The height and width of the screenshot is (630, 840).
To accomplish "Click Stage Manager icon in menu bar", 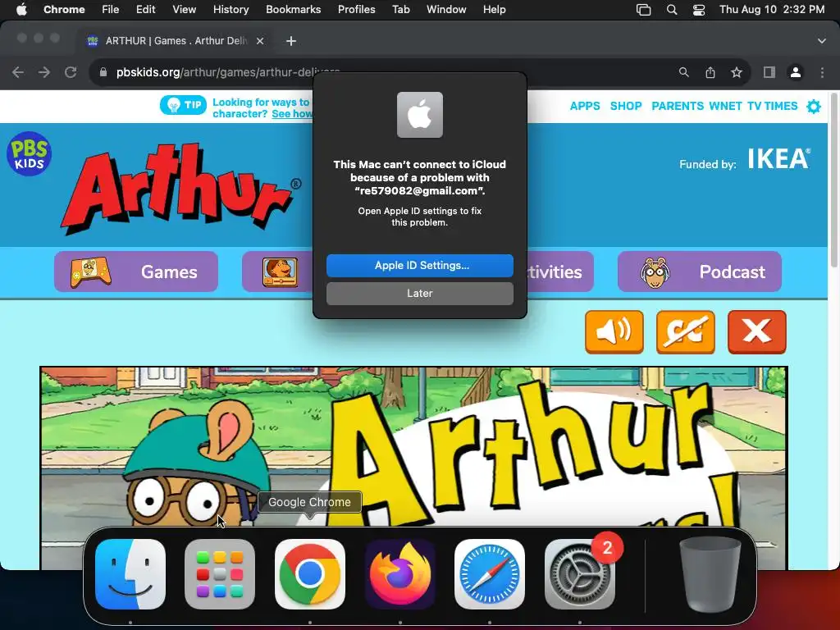I will [643, 10].
